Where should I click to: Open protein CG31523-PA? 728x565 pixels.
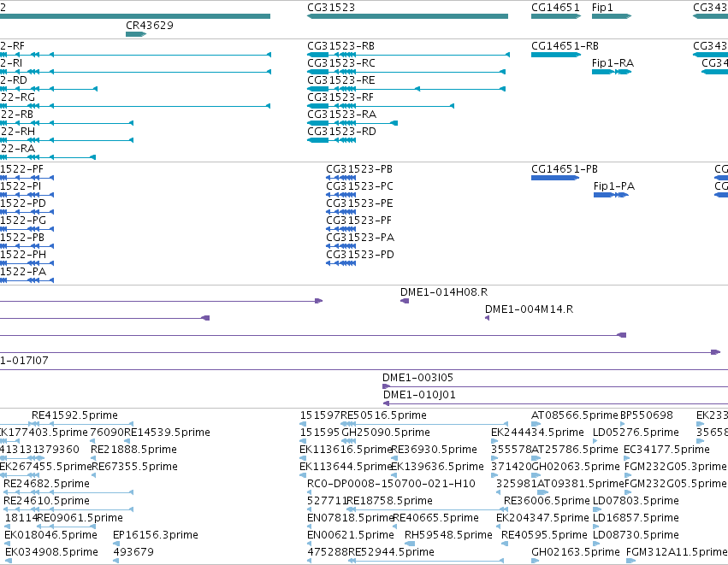(x=340, y=246)
